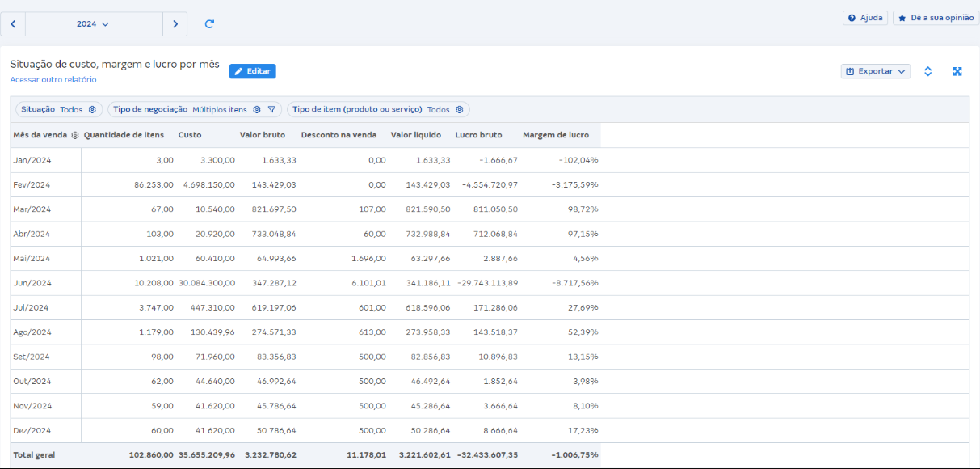Screen dimensions: 980x469
Task: Click the Editar button
Action: pyautogui.click(x=252, y=71)
